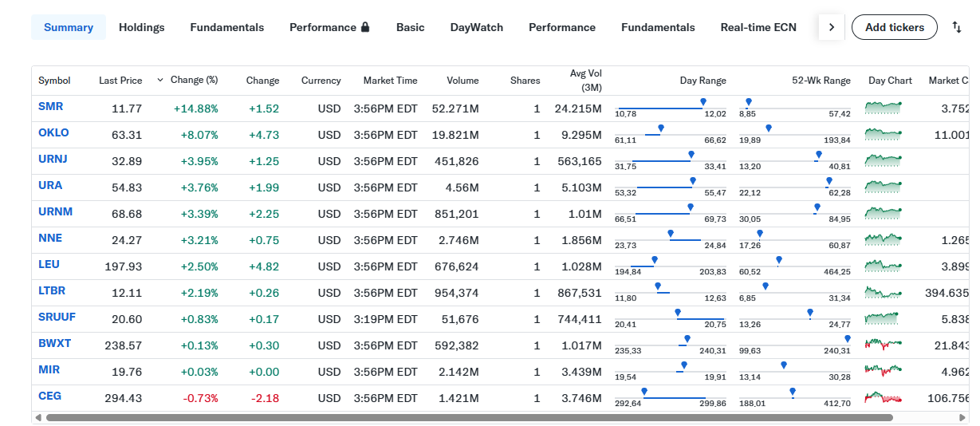980x426 pixels.
Task: Click the left arrow of the horizontal scrollbar
Action: pos(37,417)
